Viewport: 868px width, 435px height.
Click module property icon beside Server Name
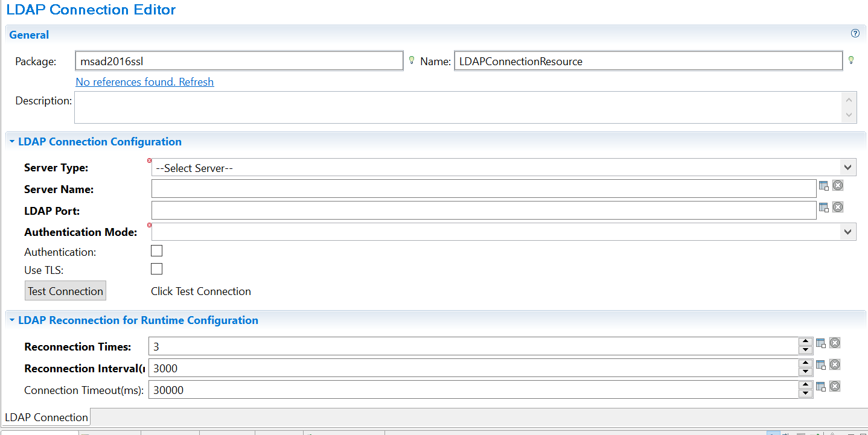[x=824, y=186]
